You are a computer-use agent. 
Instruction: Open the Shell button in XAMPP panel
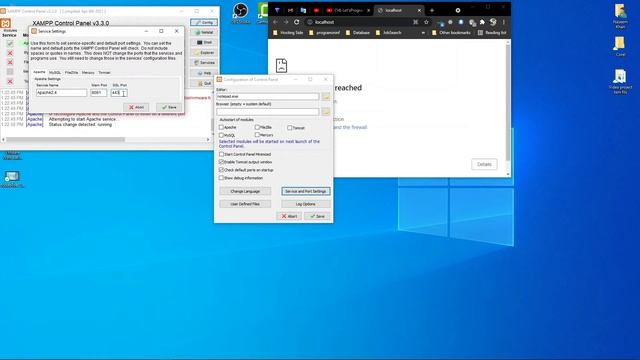point(204,42)
